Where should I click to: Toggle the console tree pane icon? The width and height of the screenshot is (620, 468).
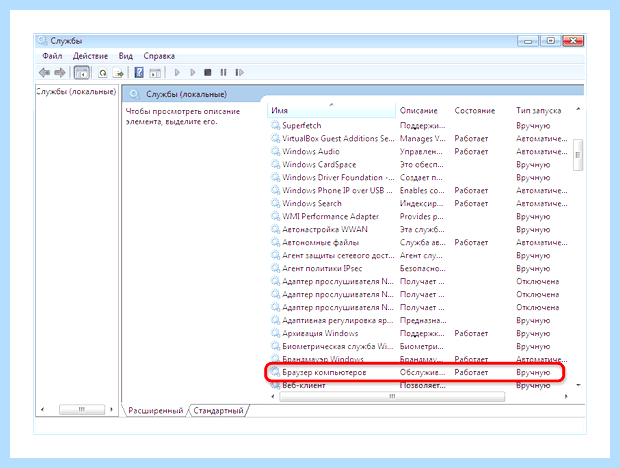pos(82,72)
